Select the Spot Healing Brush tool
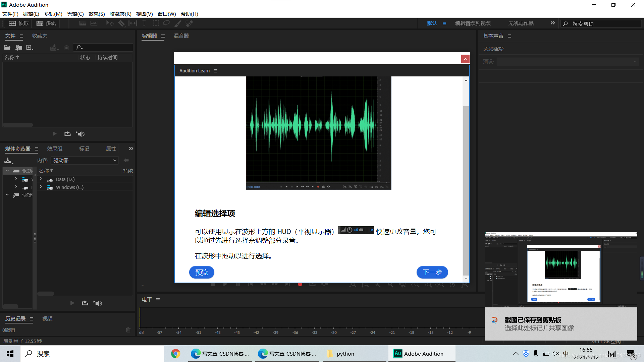The image size is (644, 362). [x=189, y=23]
